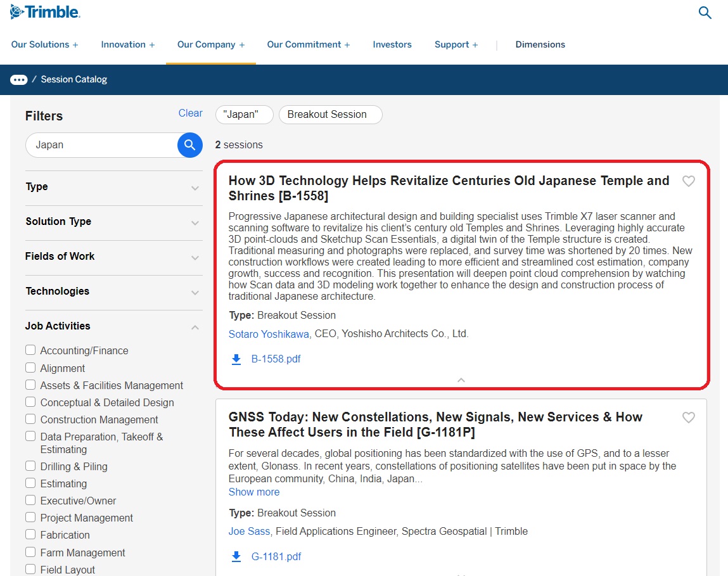Viewport: 728px width, 576px height.
Task: Expand Fields of Work filter
Action: tap(114, 257)
